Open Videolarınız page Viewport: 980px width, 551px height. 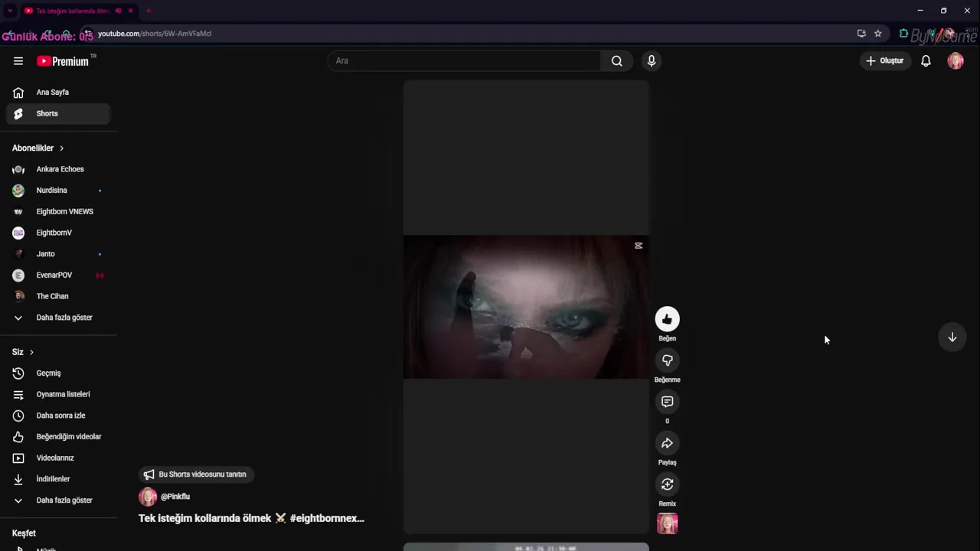tap(58, 458)
